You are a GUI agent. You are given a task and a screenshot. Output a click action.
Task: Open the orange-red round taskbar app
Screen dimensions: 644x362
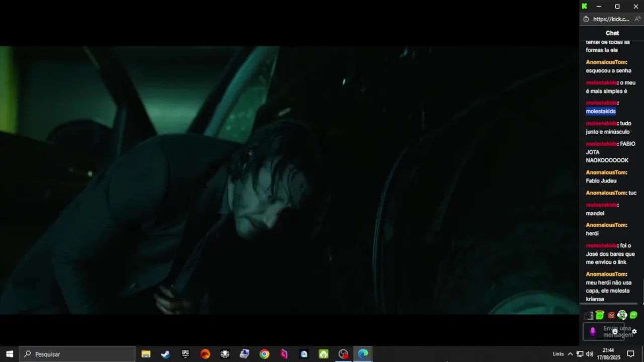[205, 354]
